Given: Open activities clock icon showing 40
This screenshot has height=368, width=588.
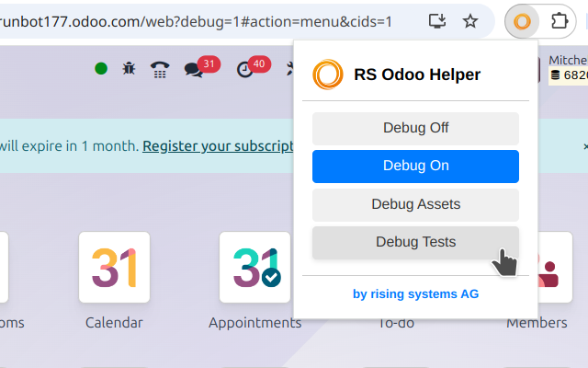Looking at the screenshot, I should [x=254, y=67].
